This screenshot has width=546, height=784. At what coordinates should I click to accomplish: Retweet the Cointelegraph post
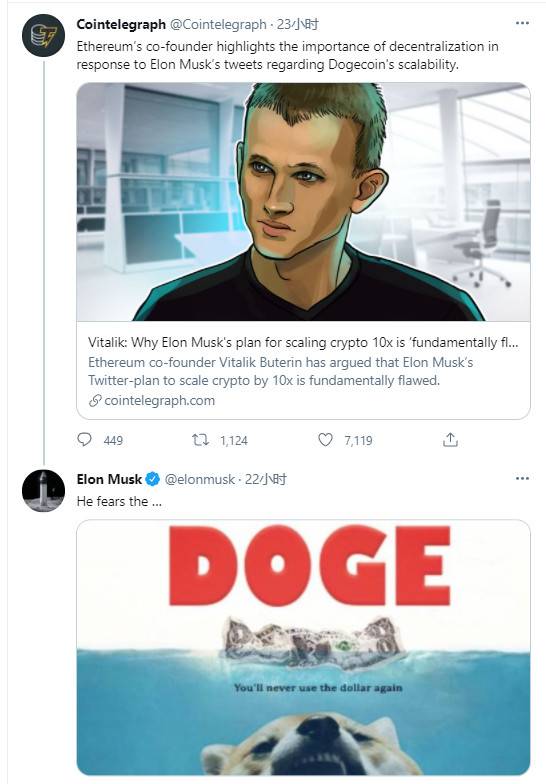coord(200,440)
